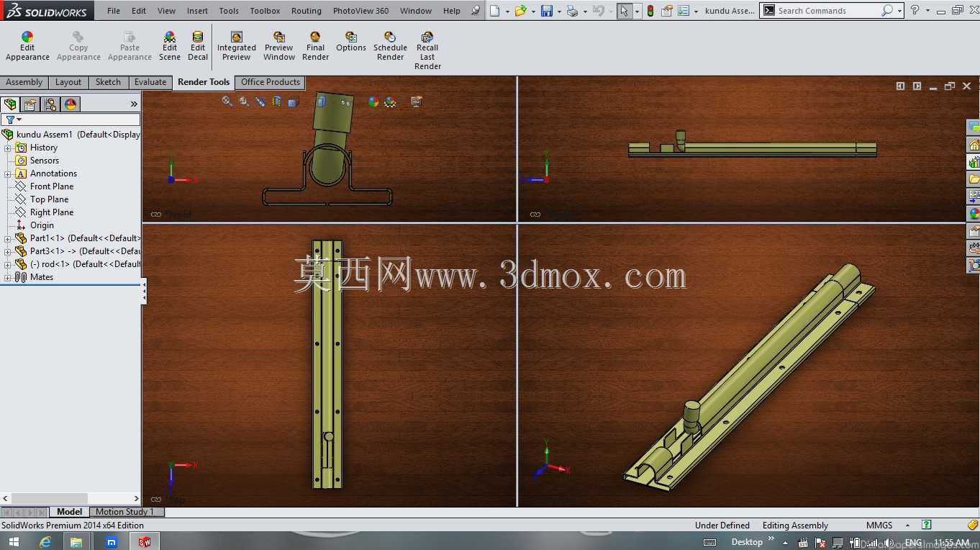Switch to FeatureManager design tree tab
This screenshot has width=980, height=550.
10,104
